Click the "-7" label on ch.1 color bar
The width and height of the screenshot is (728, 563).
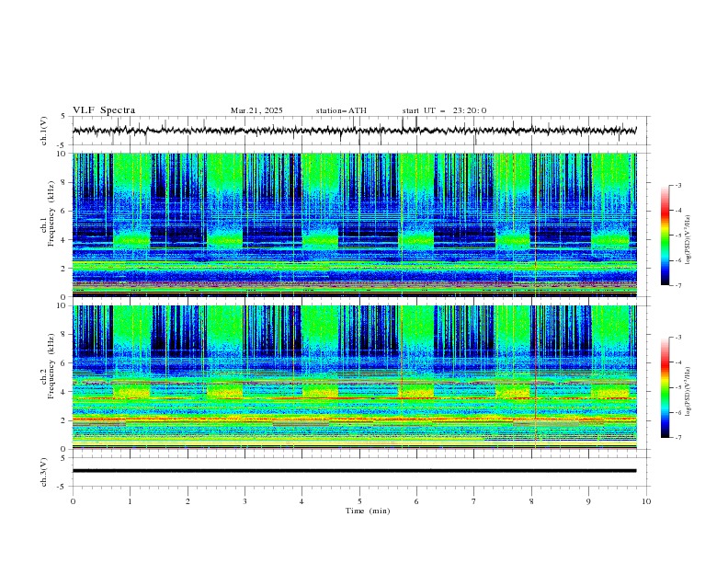point(678,285)
